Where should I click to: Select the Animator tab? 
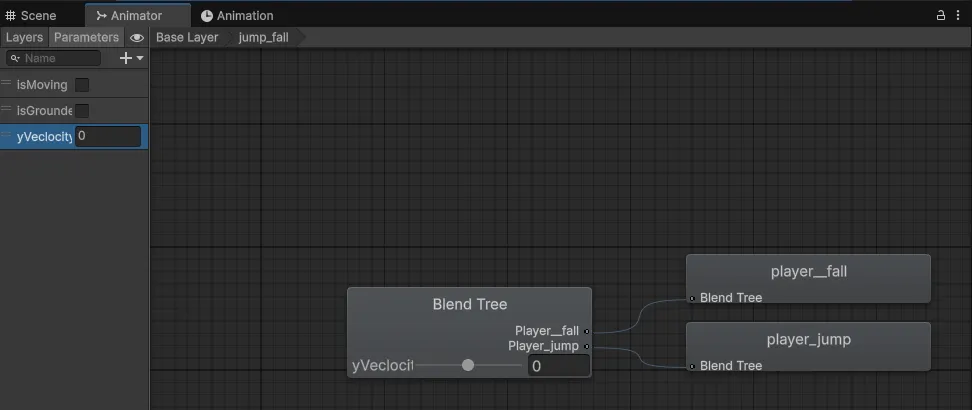137,16
